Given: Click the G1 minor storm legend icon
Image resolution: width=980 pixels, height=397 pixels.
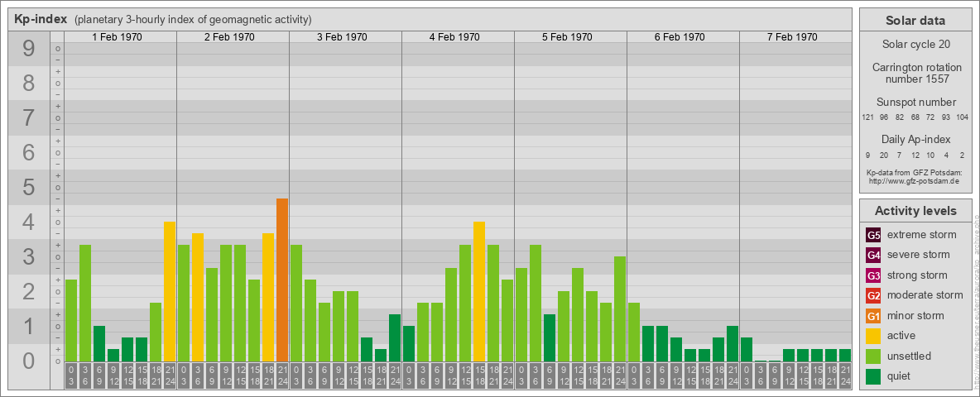Looking at the screenshot, I should coord(873,315).
